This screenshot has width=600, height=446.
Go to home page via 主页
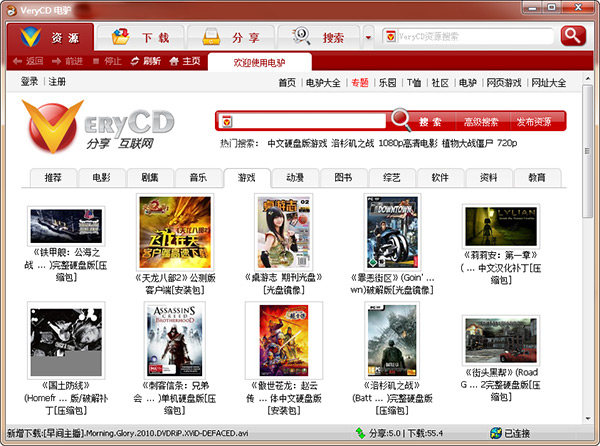click(185, 61)
